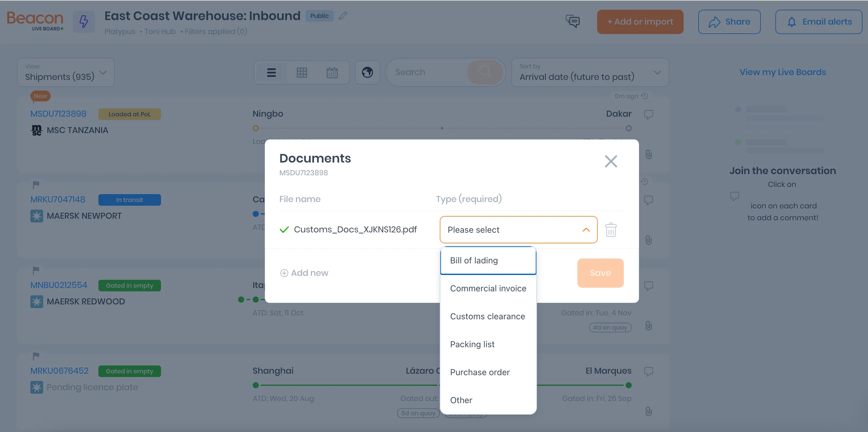This screenshot has height=432, width=868.
Task: Toggle the flag on MRKU7047148 shipment
Action: (x=36, y=184)
